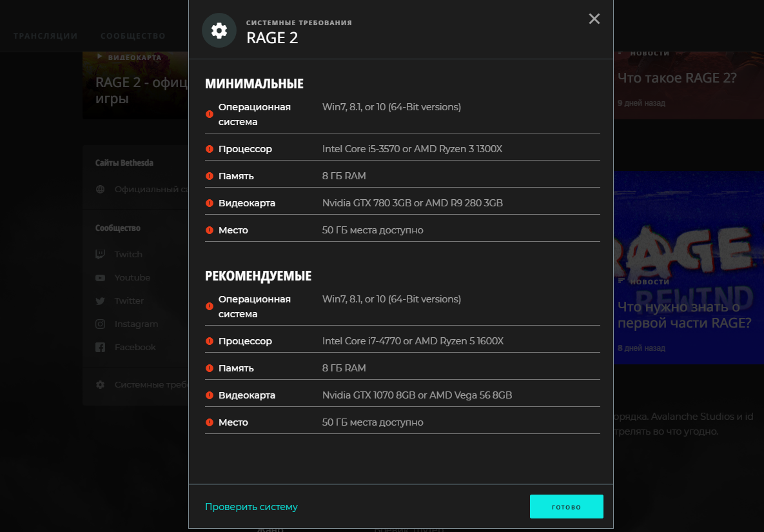Open the Youtube community link
The height and width of the screenshot is (532, 764).
pos(133,278)
